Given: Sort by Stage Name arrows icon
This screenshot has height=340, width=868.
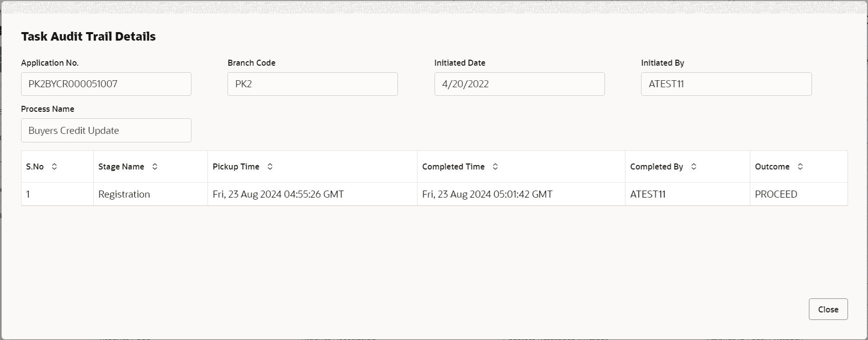Looking at the screenshot, I should click(x=155, y=166).
